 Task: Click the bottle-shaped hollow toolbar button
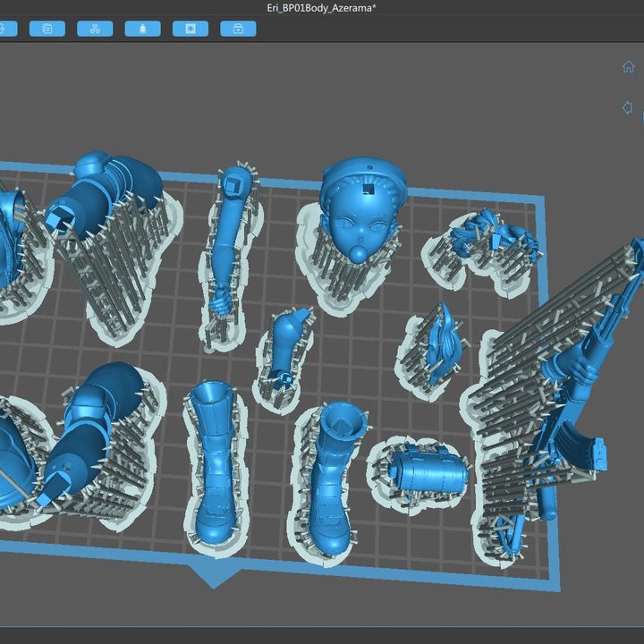click(x=142, y=29)
